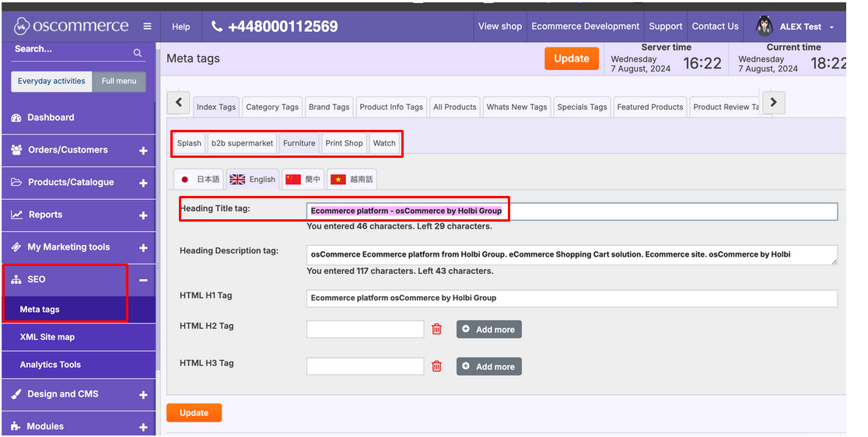Click the Heading Title tag input field
Screen dimensions: 868x437
[x=572, y=211]
